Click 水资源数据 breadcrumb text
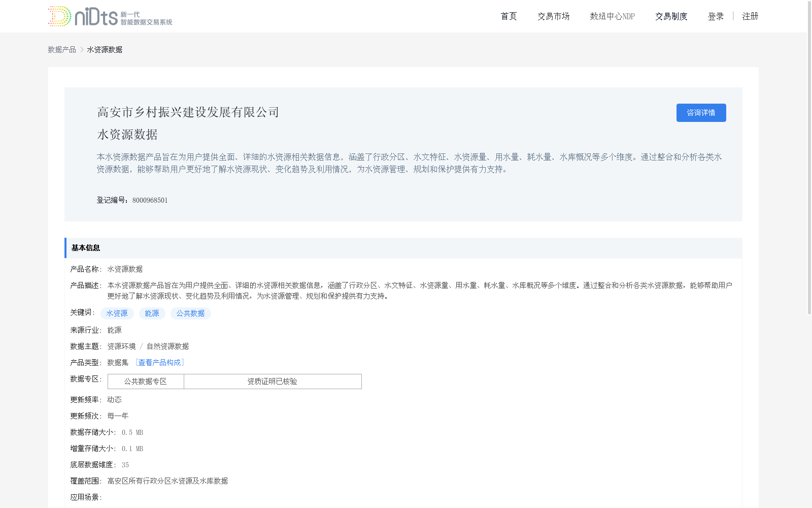The image size is (812, 508). (105, 49)
